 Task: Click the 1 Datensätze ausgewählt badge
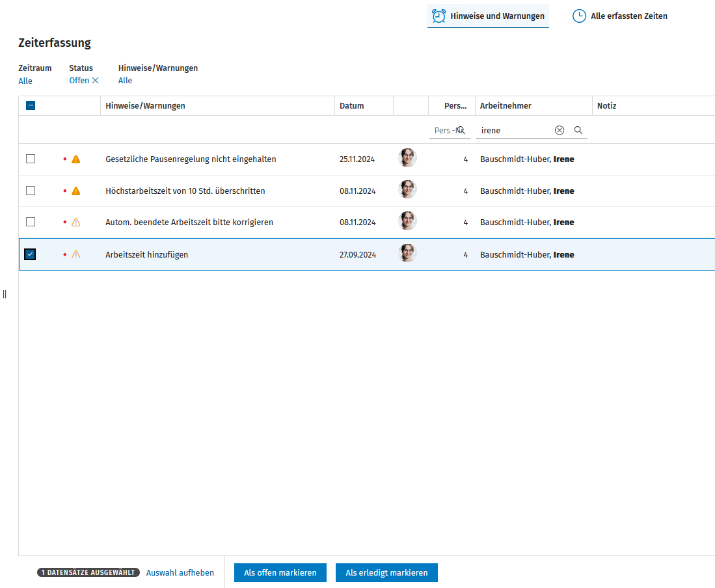(88, 572)
